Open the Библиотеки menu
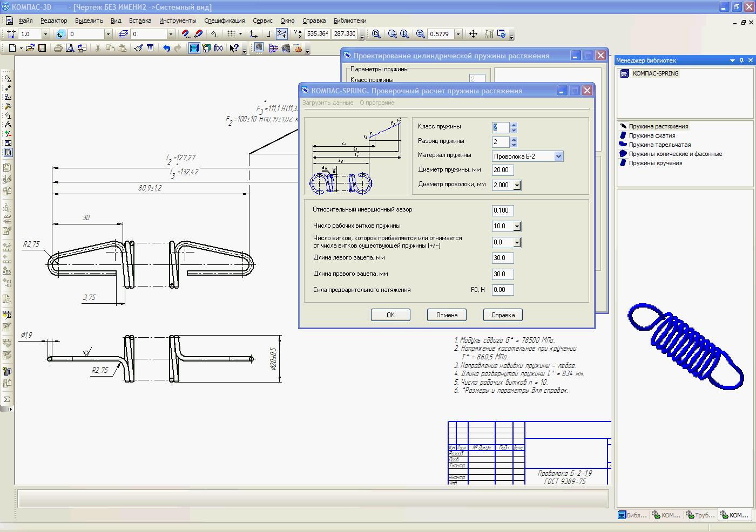The width and height of the screenshot is (756, 532). pyautogui.click(x=349, y=21)
